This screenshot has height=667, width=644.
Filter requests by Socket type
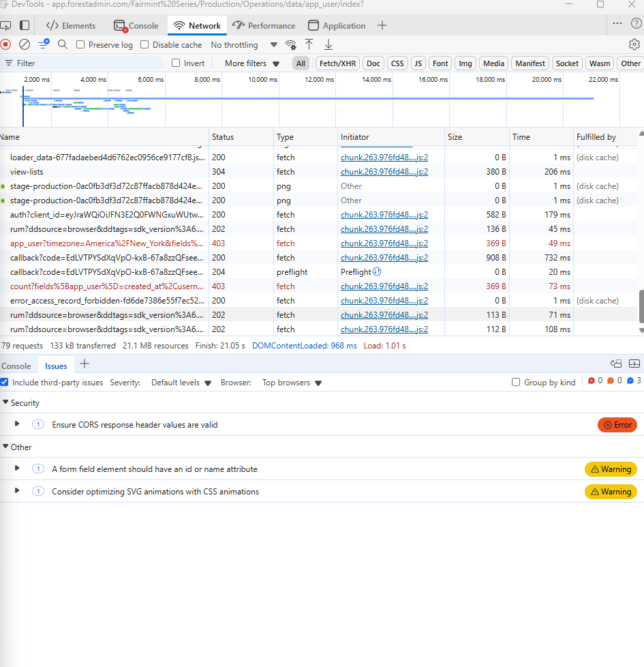click(x=567, y=63)
